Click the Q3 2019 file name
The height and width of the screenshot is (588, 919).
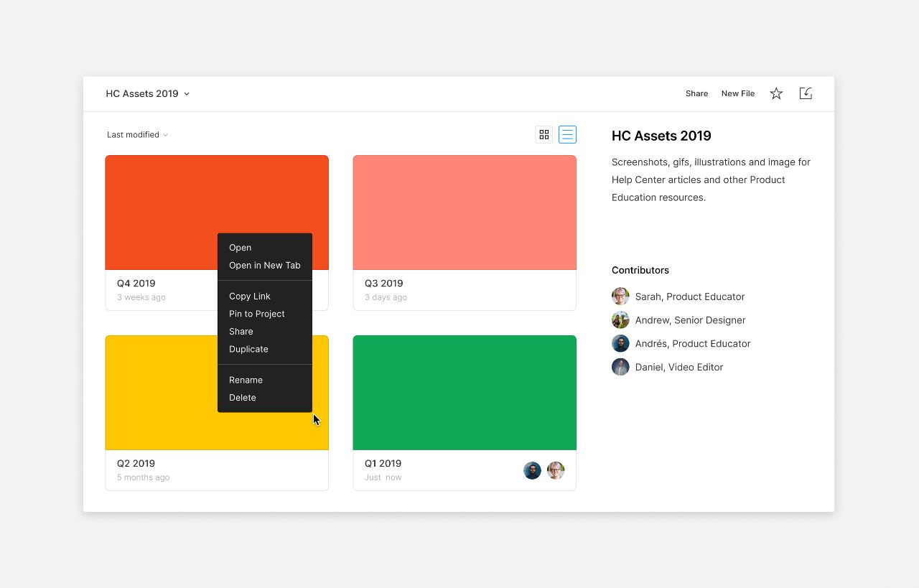coord(384,284)
